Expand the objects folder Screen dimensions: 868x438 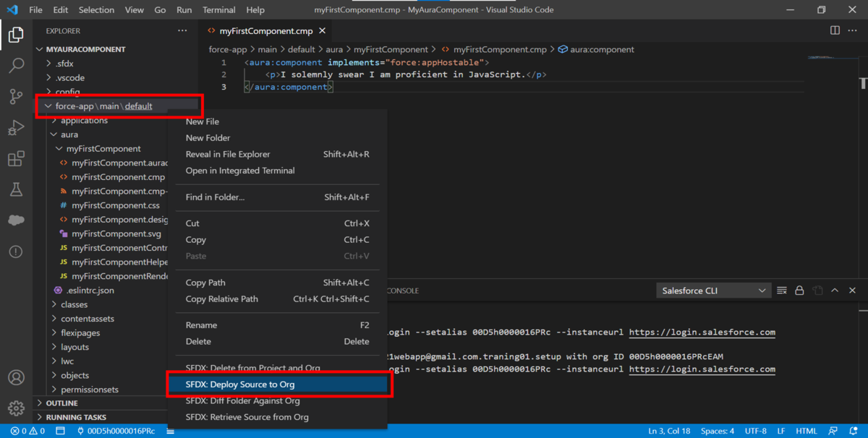click(75, 375)
